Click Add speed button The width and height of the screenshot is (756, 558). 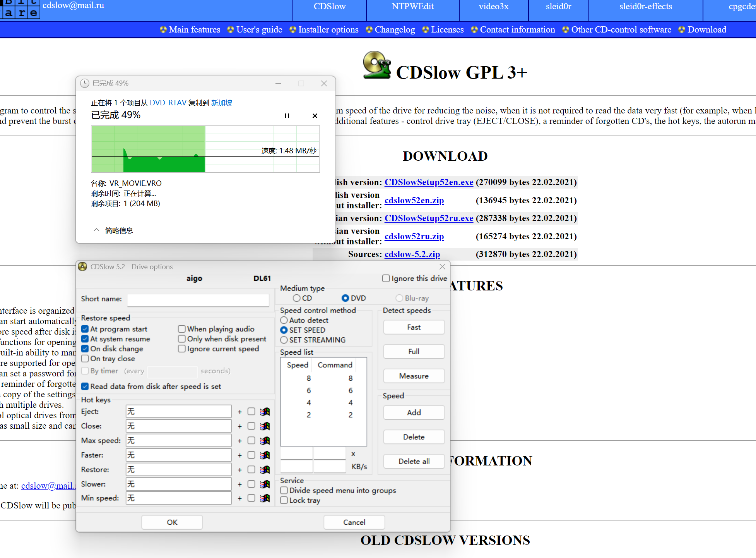point(414,413)
